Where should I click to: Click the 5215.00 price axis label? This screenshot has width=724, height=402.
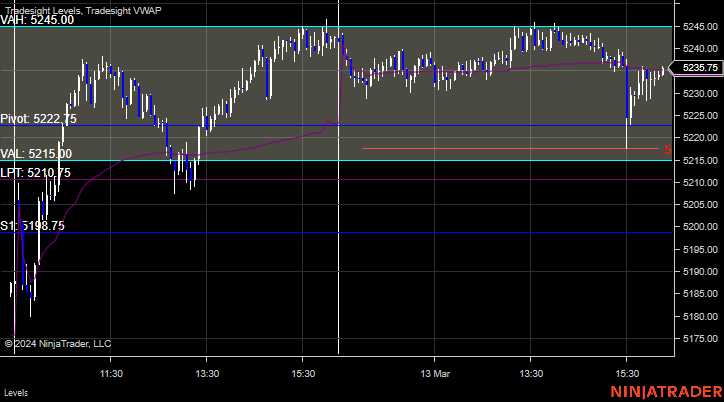(700, 161)
